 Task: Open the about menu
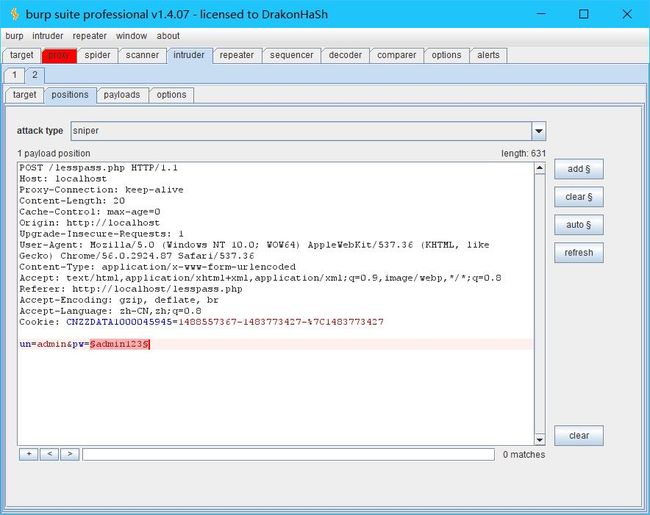click(x=168, y=36)
